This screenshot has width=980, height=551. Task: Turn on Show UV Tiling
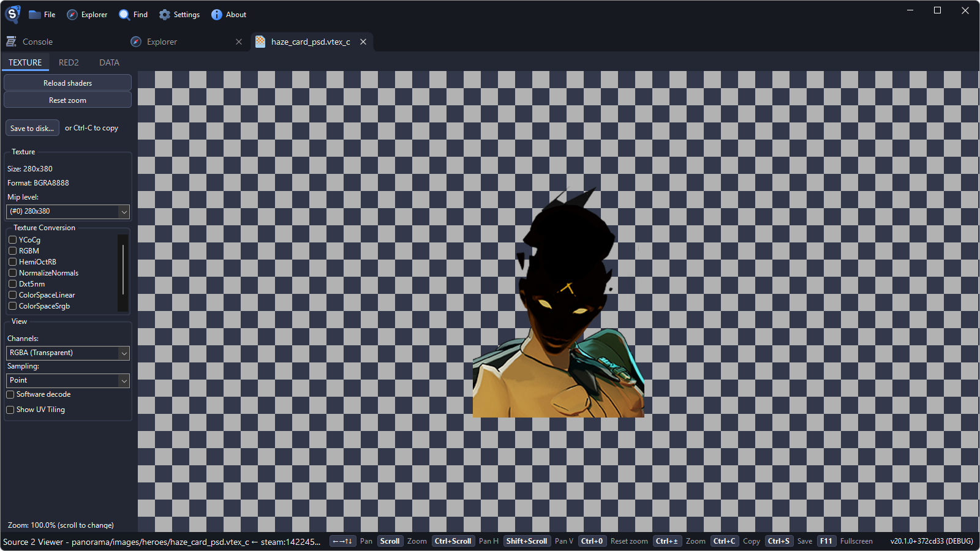tap(10, 410)
